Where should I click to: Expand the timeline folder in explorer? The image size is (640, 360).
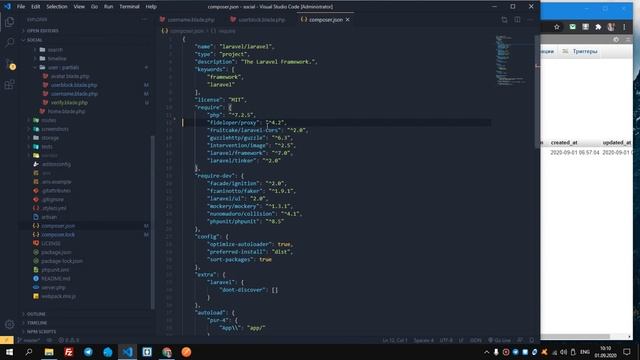point(57,58)
